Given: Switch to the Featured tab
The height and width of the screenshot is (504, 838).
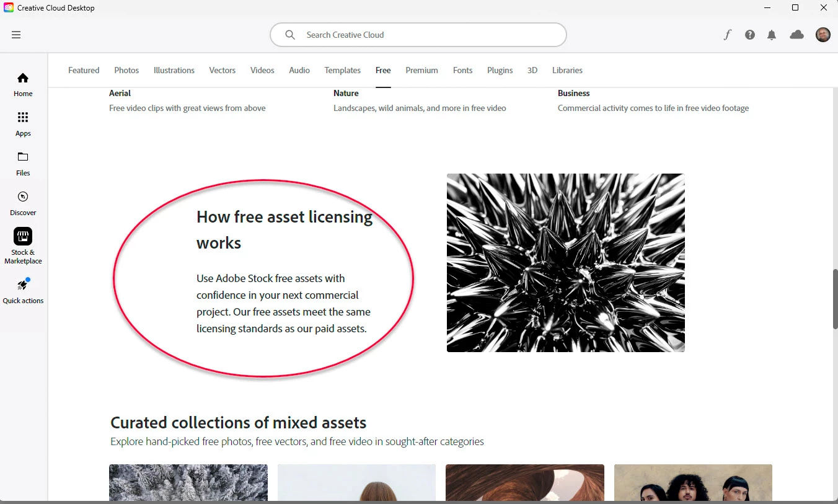Looking at the screenshot, I should (84, 70).
